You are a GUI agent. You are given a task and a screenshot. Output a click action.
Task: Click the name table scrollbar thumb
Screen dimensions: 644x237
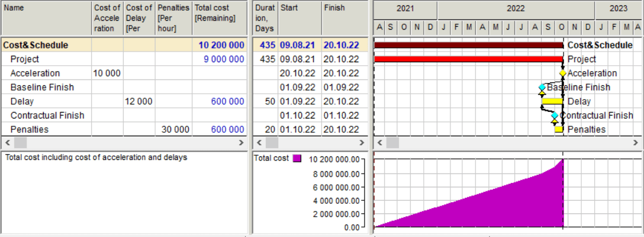pos(20,143)
